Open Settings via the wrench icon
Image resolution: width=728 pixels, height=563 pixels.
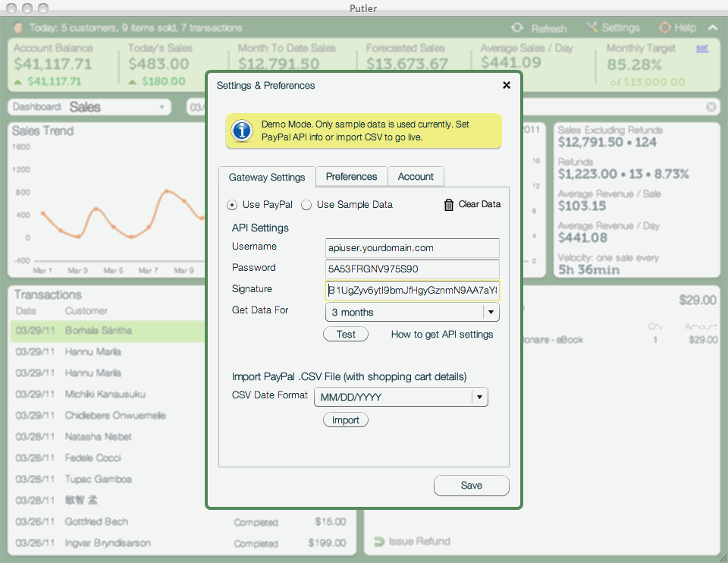591,27
